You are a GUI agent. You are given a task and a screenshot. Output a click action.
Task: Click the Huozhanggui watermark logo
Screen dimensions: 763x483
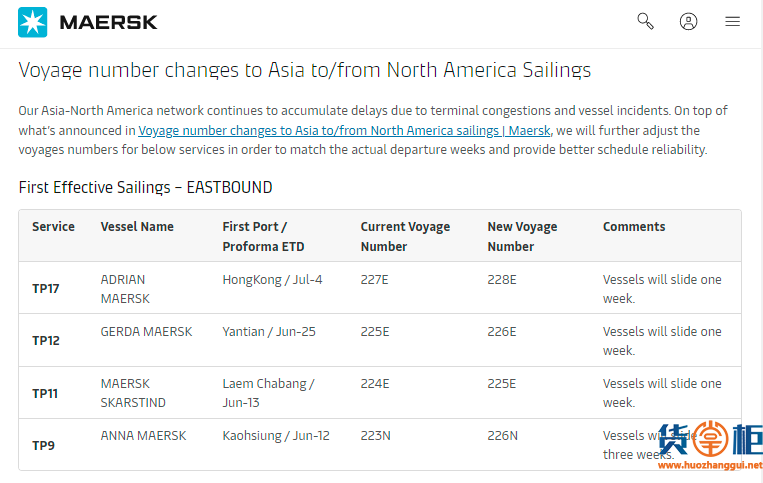[x=710, y=445]
